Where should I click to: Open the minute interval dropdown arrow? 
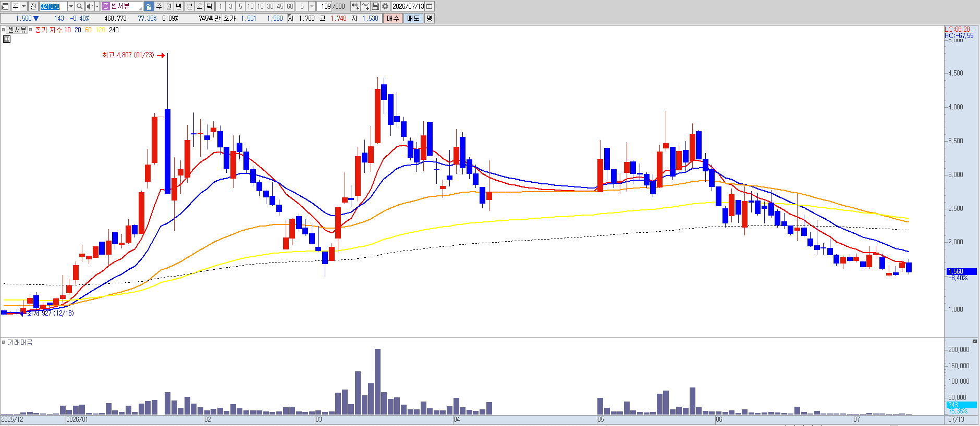[x=312, y=6]
